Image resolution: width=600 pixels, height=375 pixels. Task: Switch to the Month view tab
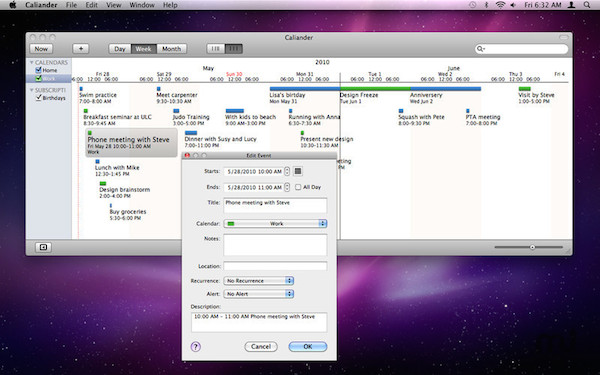point(171,49)
